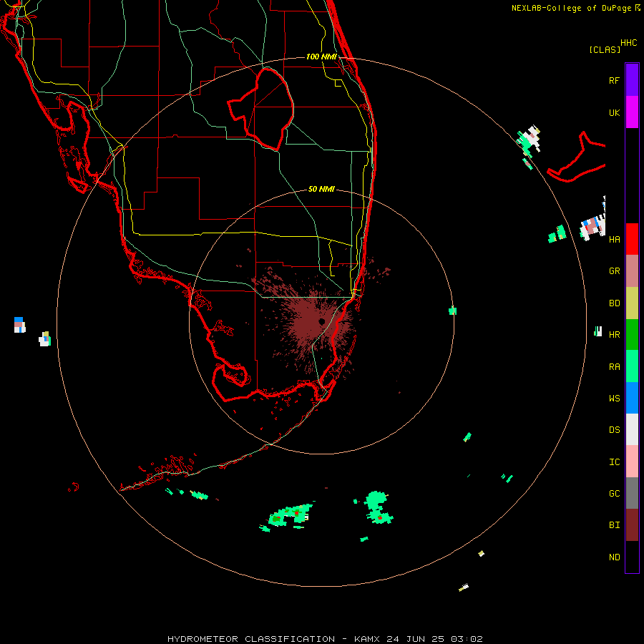Image resolution: width=644 pixels, height=644 pixels.
Task: Click the GC legend label
Action: click(614, 494)
